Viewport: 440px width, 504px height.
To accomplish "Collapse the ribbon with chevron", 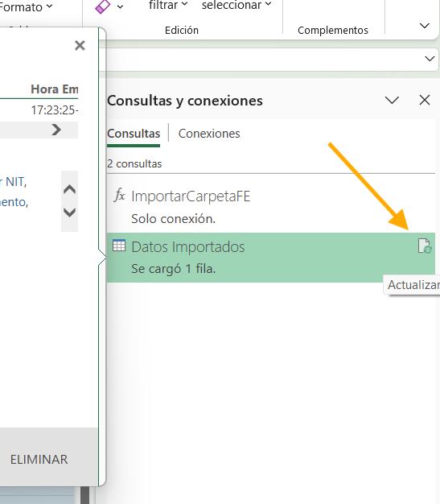I will (x=425, y=26).
